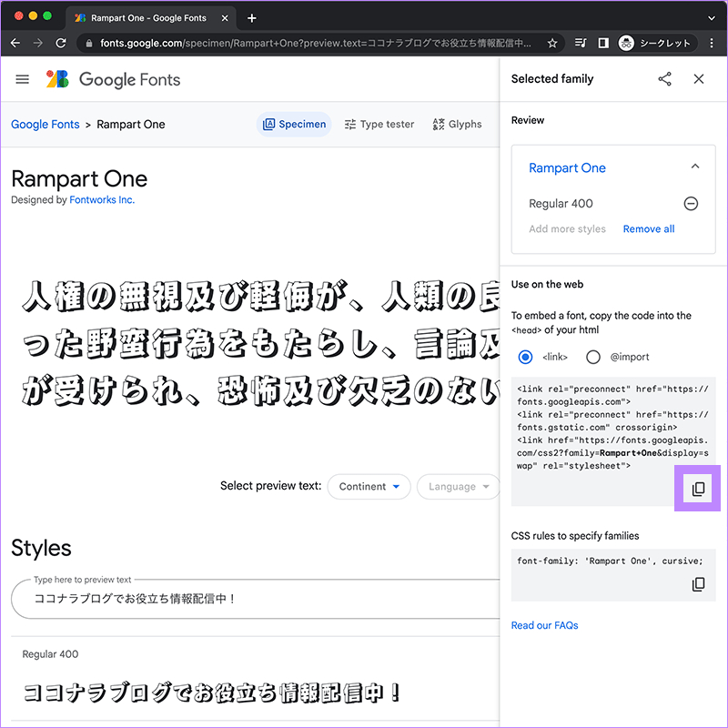Click the Use on the web heading

click(x=547, y=284)
